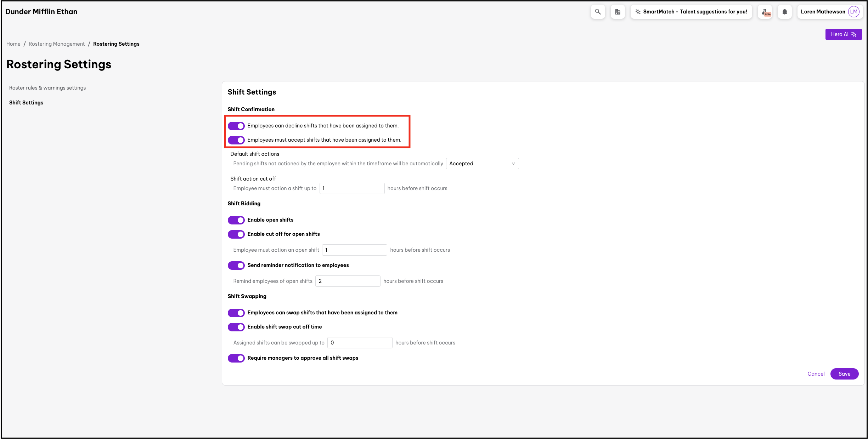This screenshot has width=868, height=439.
Task: Open the organisation building icon
Action: (x=618, y=12)
